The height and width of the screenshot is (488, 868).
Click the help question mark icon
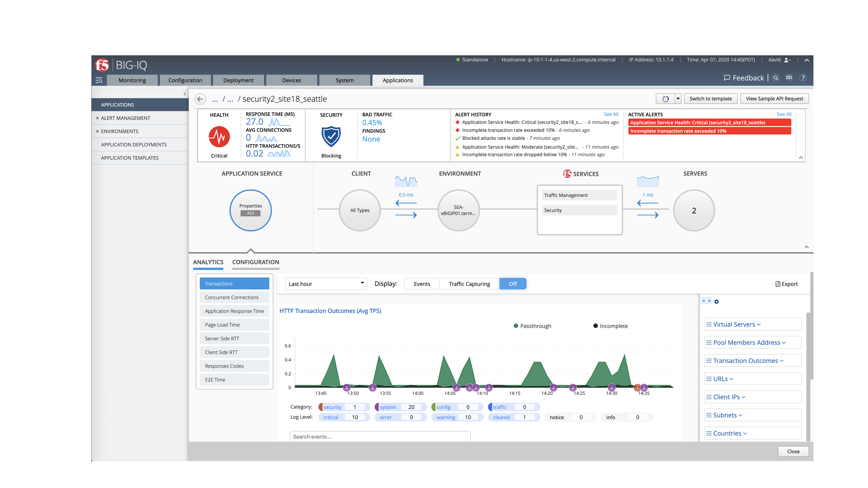click(803, 78)
